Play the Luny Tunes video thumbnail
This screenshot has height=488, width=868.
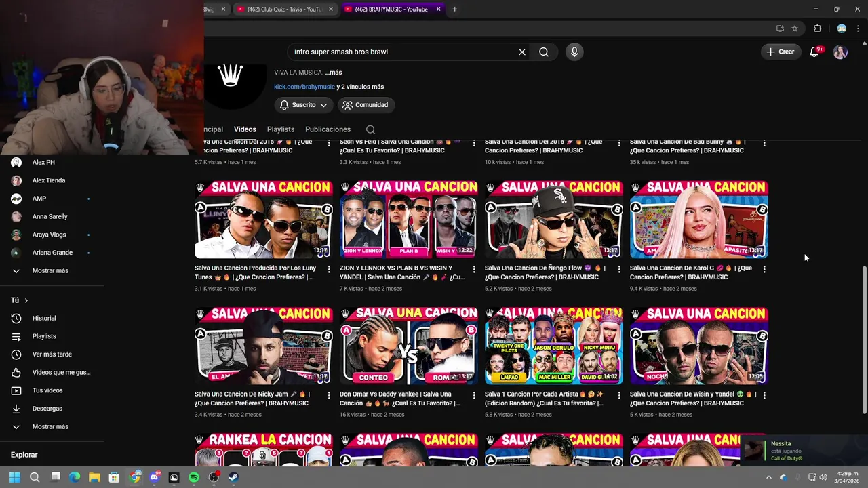point(263,220)
